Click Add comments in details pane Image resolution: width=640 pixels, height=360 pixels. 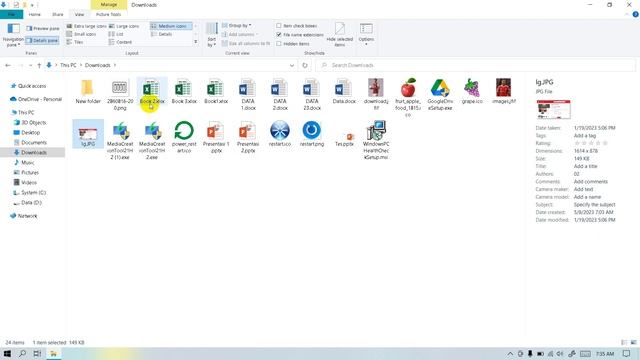tap(591, 182)
